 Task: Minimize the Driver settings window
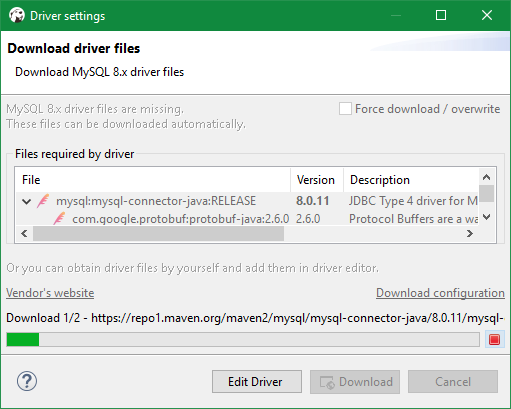click(396, 15)
